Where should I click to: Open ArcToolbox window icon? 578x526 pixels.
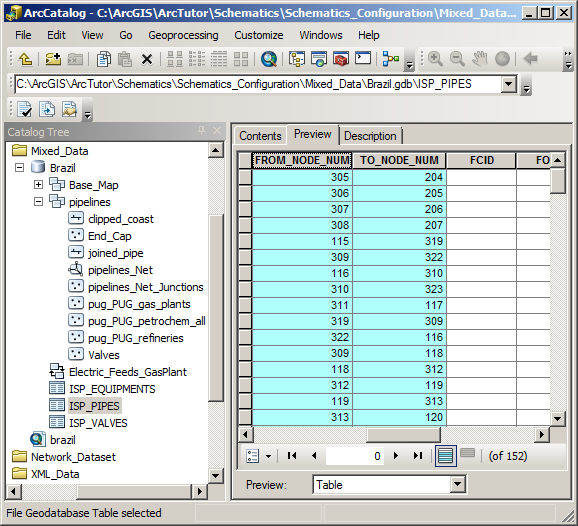pos(341,59)
